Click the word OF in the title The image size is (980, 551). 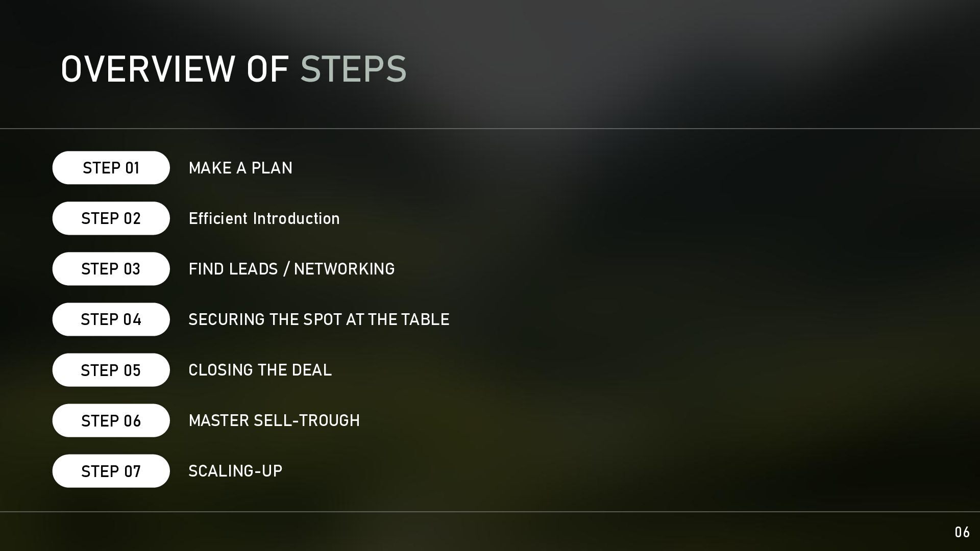(x=268, y=69)
